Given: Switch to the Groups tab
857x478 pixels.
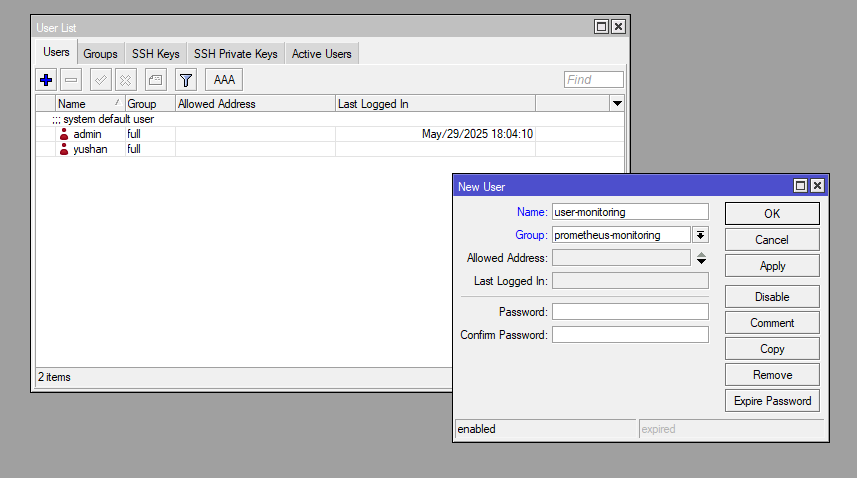Looking at the screenshot, I should click(x=100, y=54).
